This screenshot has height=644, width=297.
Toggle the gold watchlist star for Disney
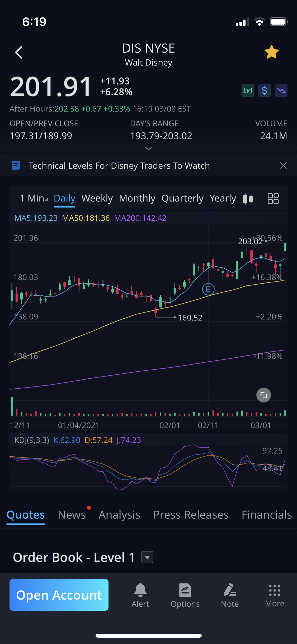pyautogui.click(x=271, y=52)
